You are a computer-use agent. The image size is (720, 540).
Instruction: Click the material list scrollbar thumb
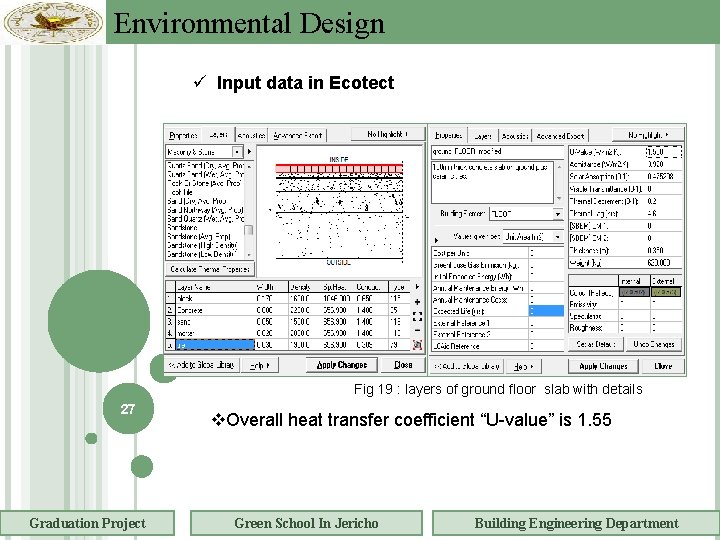tap(249, 230)
